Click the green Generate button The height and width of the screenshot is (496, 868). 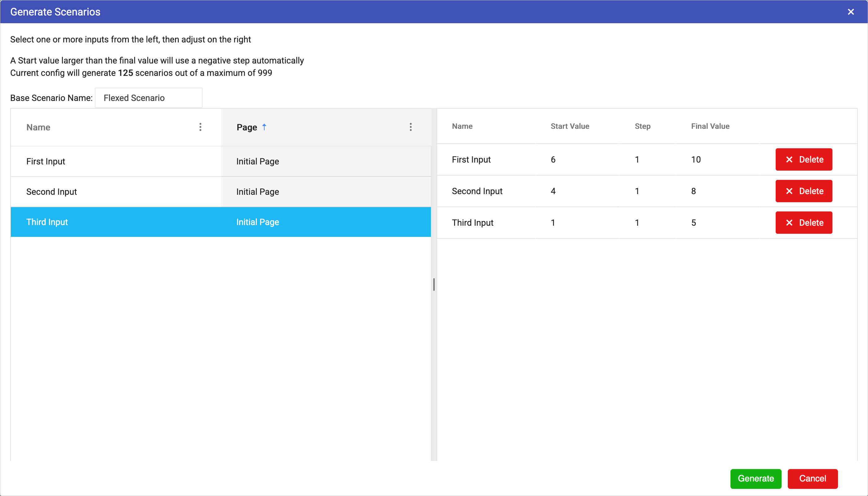coord(756,479)
